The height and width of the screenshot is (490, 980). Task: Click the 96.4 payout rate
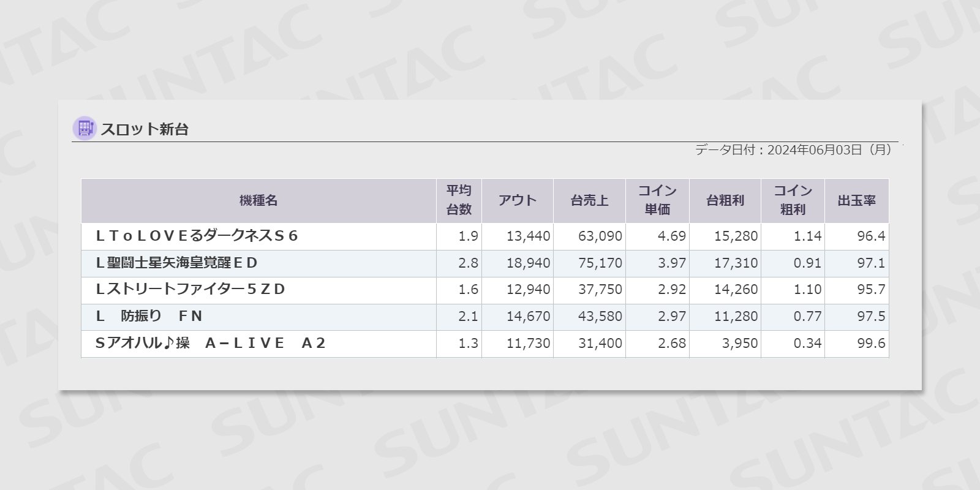click(x=871, y=236)
